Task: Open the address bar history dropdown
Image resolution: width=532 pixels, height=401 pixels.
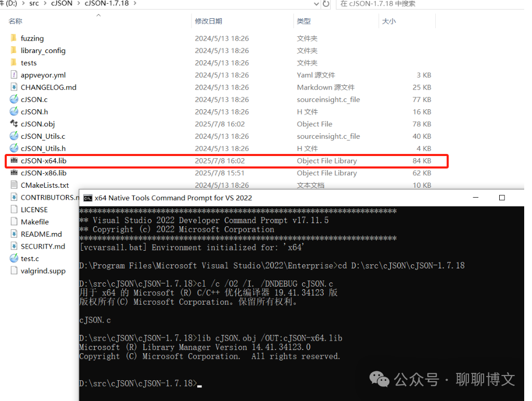Action: (316, 4)
